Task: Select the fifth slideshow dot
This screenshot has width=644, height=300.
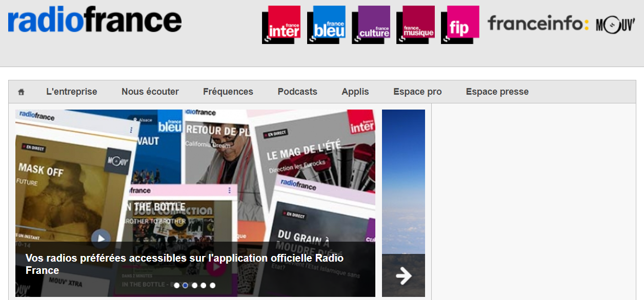Action: click(213, 285)
